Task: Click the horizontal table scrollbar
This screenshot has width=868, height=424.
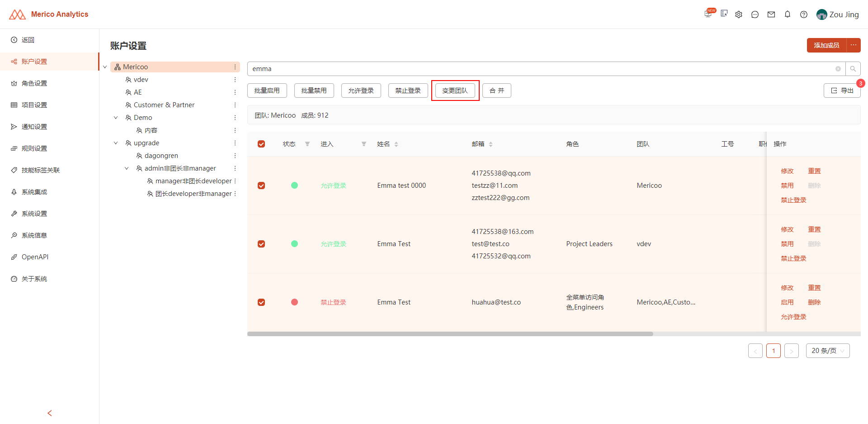Action: tap(450, 334)
